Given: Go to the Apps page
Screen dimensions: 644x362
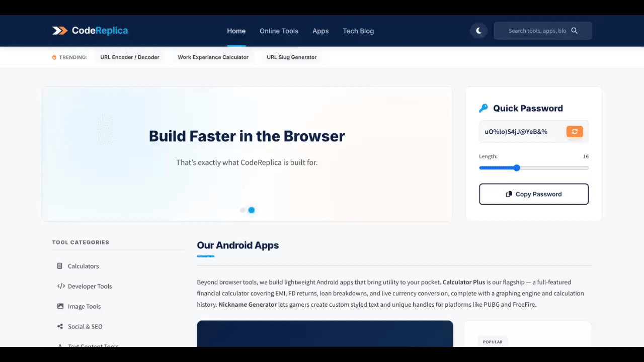Looking at the screenshot, I should 320,31.
